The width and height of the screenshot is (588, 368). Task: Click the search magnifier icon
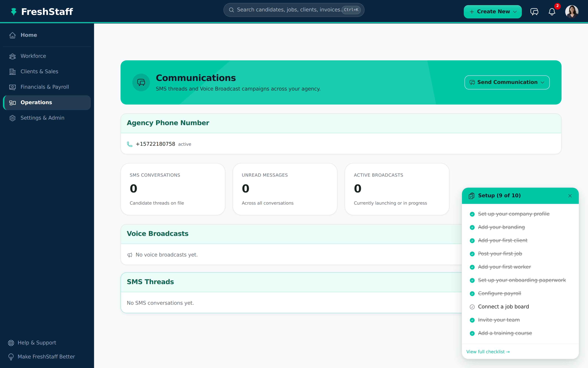(x=231, y=10)
